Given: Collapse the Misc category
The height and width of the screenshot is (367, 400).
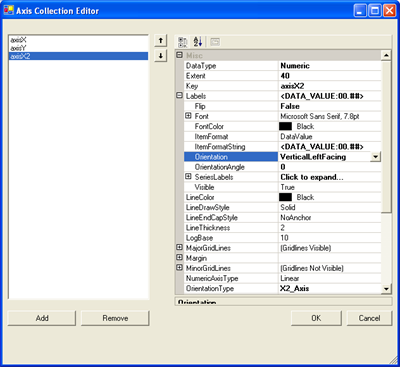Looking at the screenshot, I should click(179, 55).
